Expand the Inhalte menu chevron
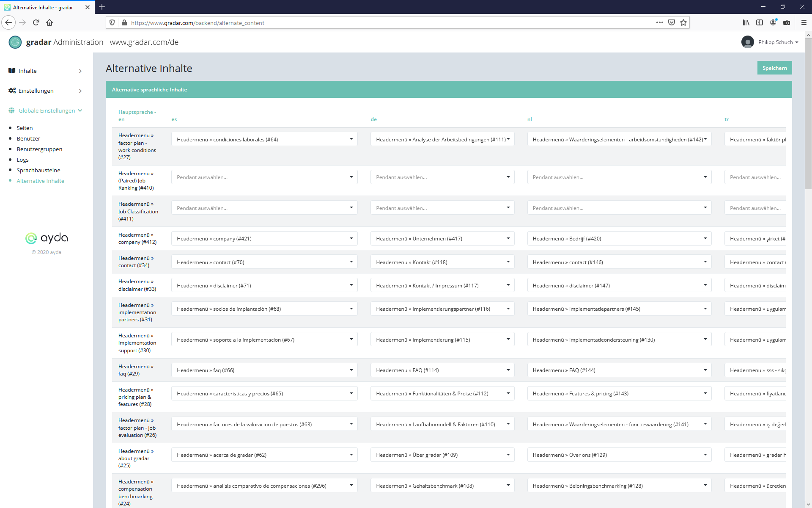This screenshot has height=508, width=812. (80, 71)
